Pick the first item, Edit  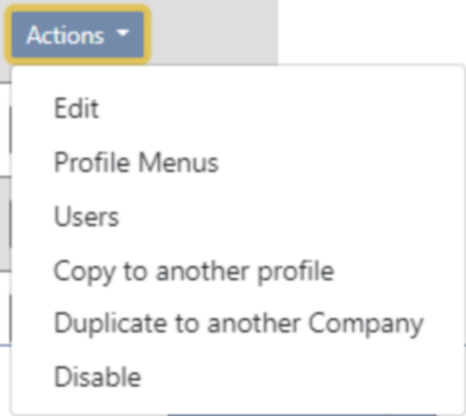tap(76, 108)
